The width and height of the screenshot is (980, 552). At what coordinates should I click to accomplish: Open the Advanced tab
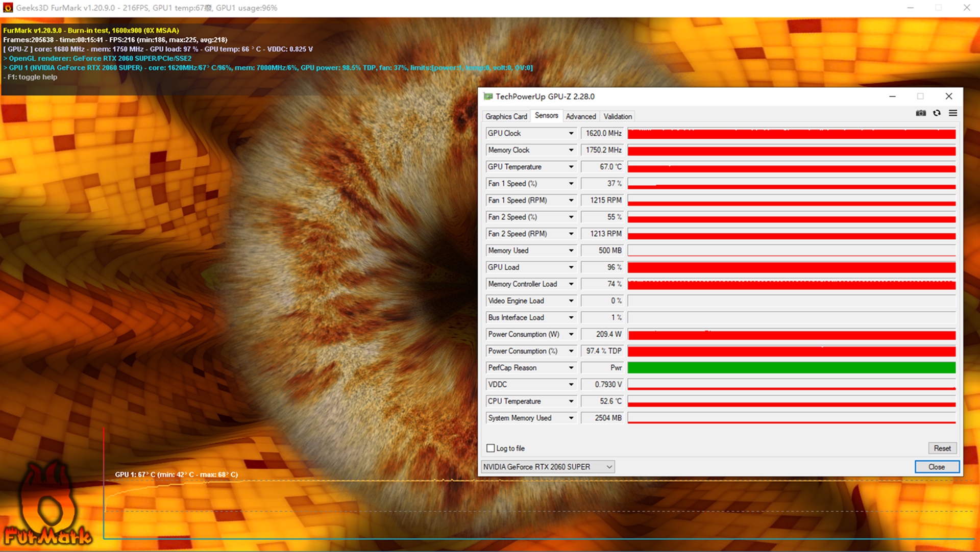pos(580,116)
